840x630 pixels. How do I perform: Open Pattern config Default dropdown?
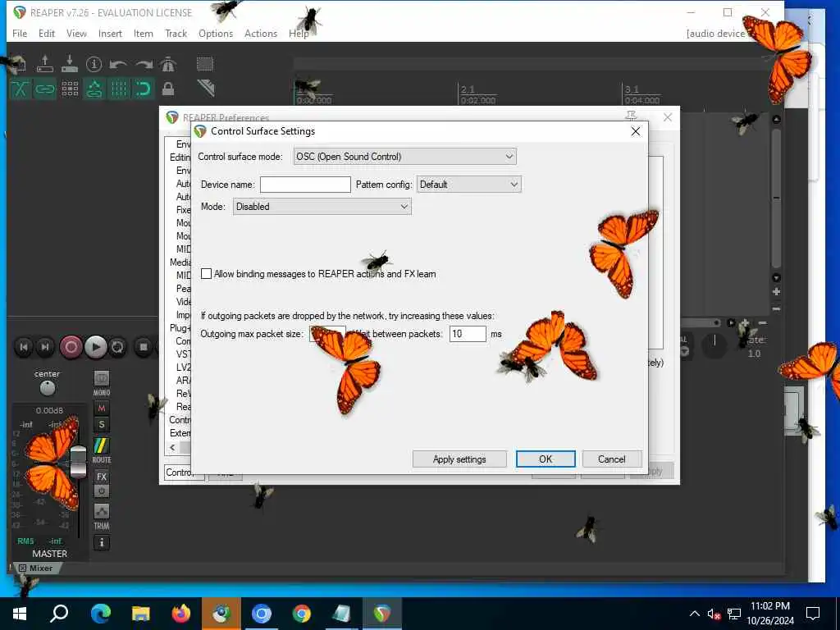pyautogui.click(x=468, y=185)
